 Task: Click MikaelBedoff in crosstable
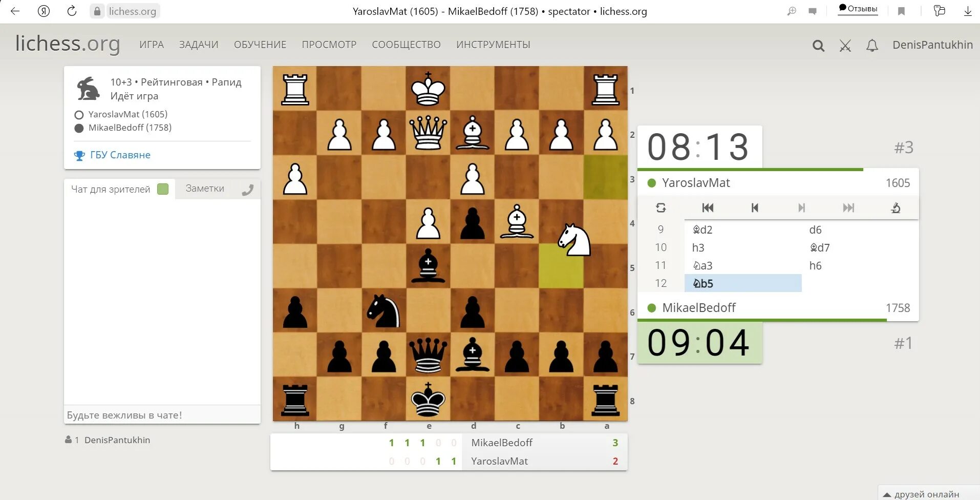coord(502,443)
